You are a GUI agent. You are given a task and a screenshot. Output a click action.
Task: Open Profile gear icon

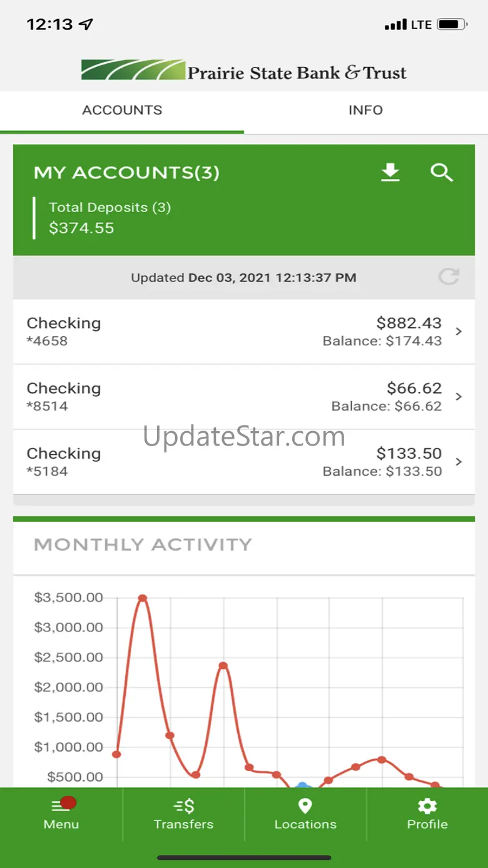[x=427, y=806]
